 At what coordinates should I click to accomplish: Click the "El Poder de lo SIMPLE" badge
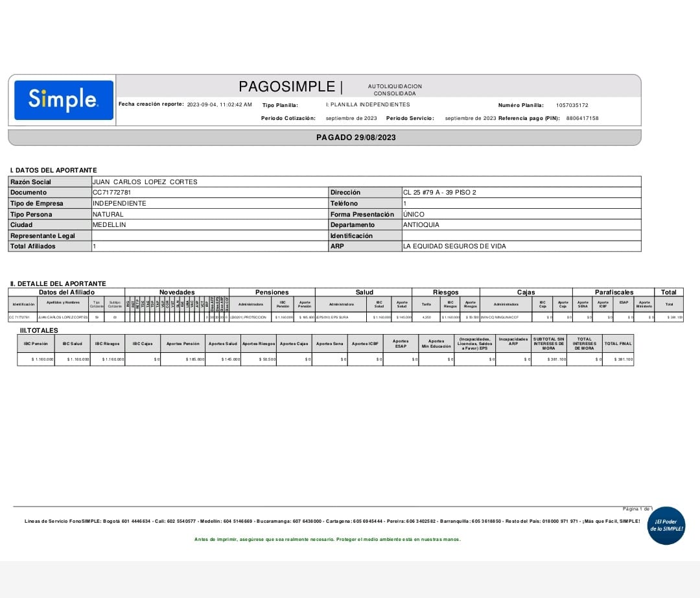[666, 525]
